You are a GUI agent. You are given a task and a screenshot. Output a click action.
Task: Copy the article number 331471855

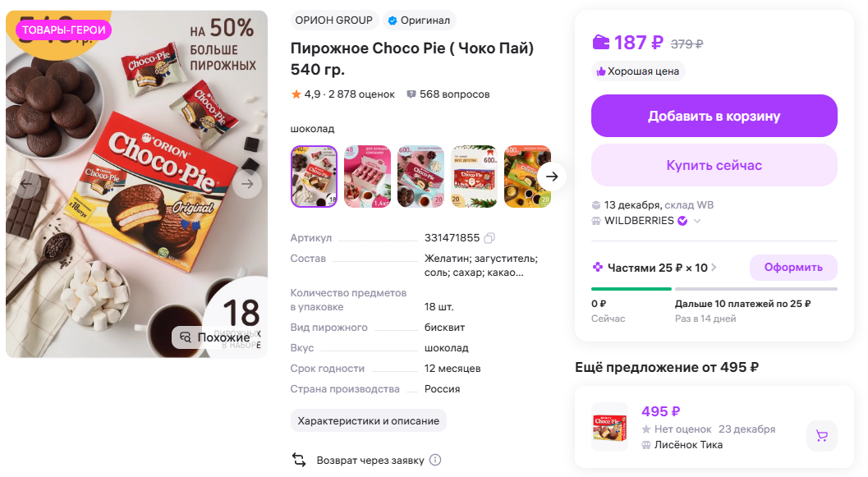(489, 238)
